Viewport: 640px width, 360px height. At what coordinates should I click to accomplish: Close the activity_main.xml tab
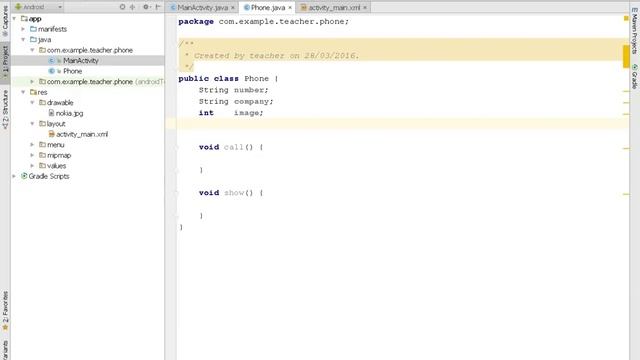365,8
